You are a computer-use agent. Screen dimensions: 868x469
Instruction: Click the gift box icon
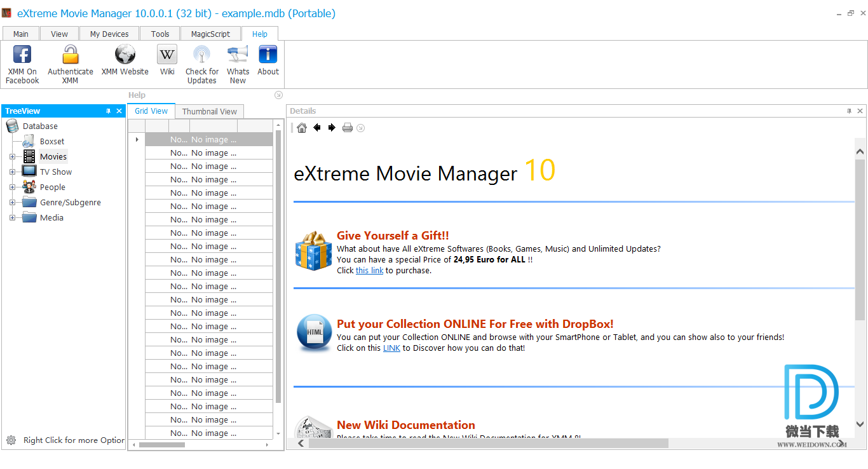click(x=314, y=251)
